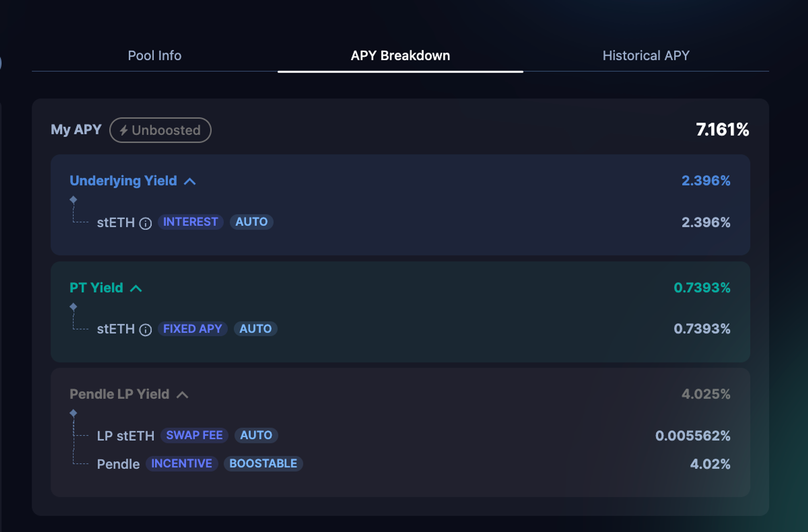Collapse the Underlying Yield section chevron

[190, 181]
